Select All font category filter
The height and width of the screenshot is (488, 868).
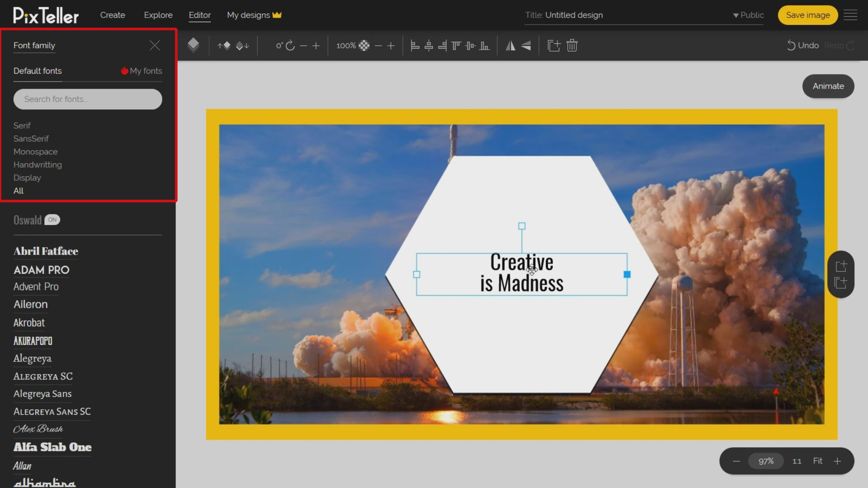[x=19, y=191]
